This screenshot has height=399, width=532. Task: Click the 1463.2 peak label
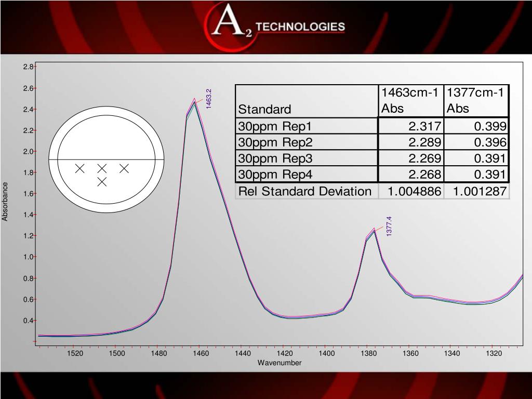[209, 99]
